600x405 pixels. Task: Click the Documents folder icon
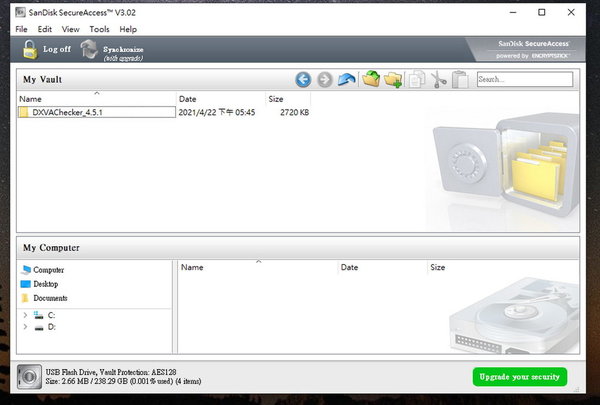coord(25,298)
